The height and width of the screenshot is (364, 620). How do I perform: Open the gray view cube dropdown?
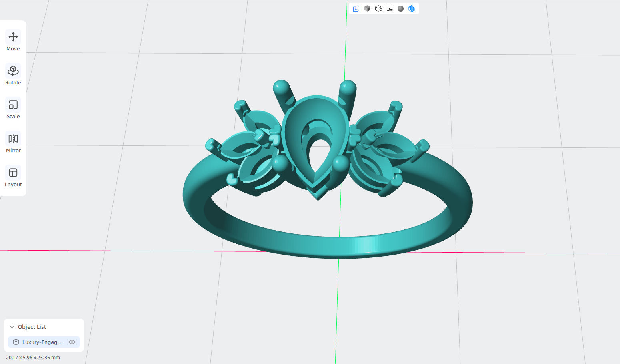pyautogui.click(x=368, y=8)
